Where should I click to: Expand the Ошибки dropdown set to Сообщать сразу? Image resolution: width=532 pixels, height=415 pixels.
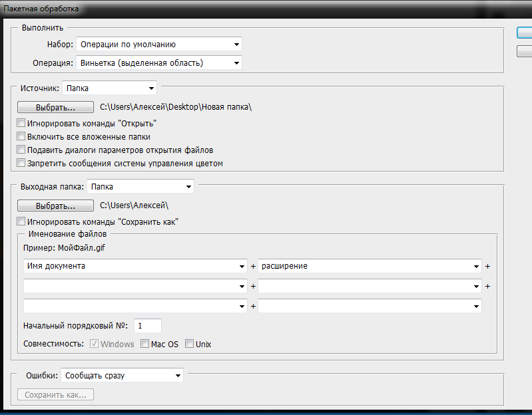[122, 376]
